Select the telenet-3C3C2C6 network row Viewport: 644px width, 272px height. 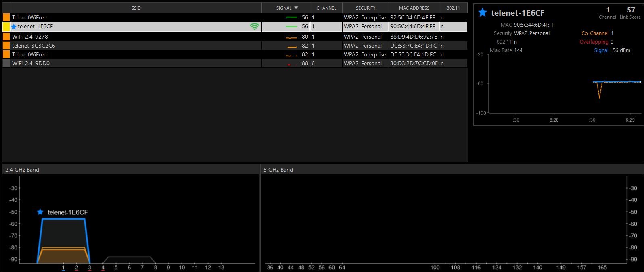click(x=235, y=46)
